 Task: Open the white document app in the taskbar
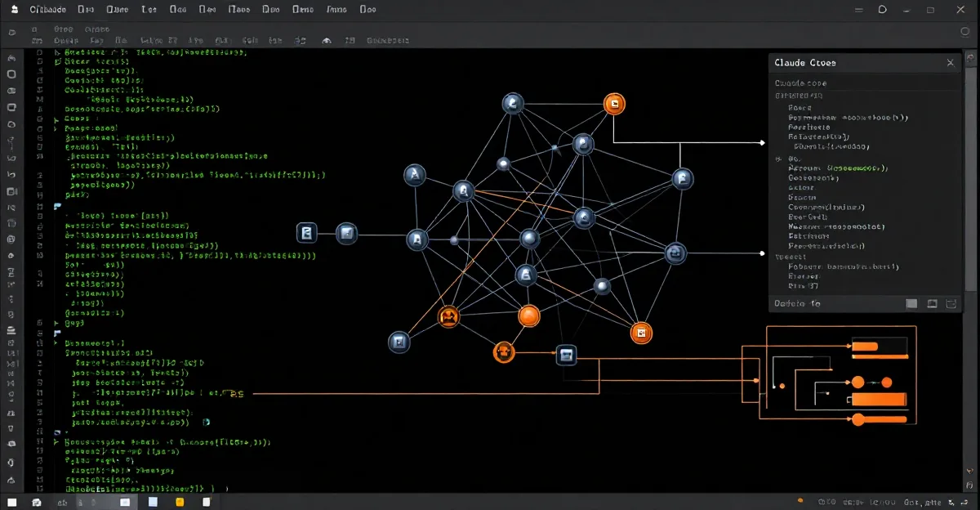207,502
